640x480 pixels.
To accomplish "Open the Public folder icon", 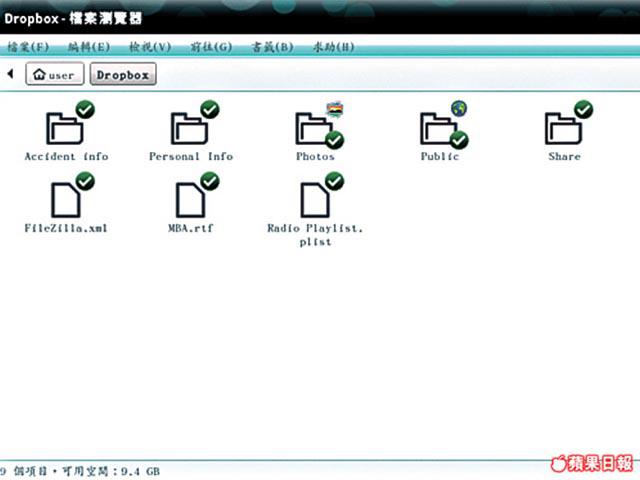I will 439,129.
